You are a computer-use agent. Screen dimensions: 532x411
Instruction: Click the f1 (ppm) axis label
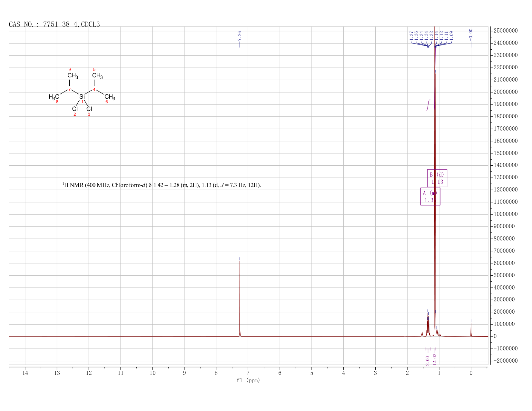click(248, 380)
